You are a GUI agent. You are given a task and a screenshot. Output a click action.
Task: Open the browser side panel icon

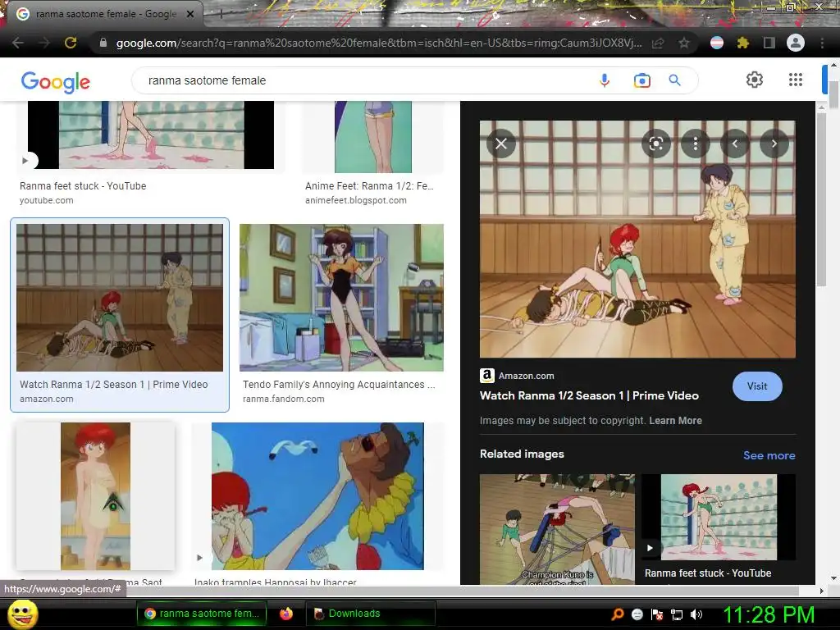pyautogui.click(x=769, y=43)
